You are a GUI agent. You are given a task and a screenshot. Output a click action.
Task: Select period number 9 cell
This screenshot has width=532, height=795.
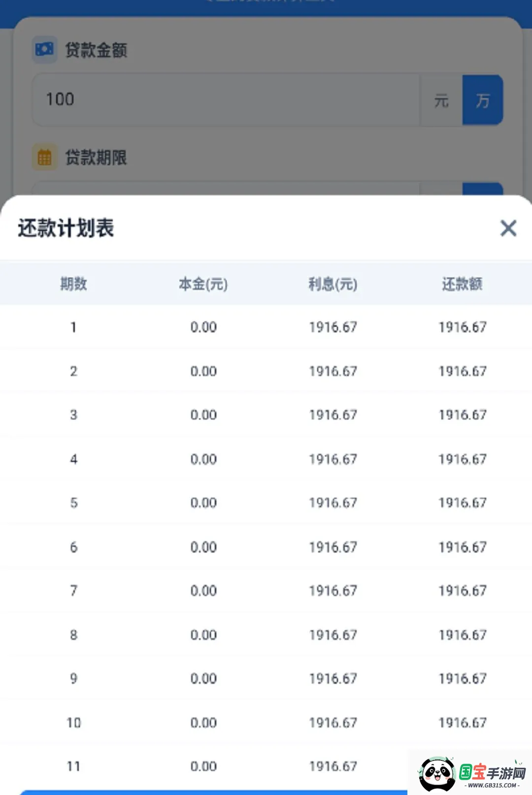(x=73, y=679)
